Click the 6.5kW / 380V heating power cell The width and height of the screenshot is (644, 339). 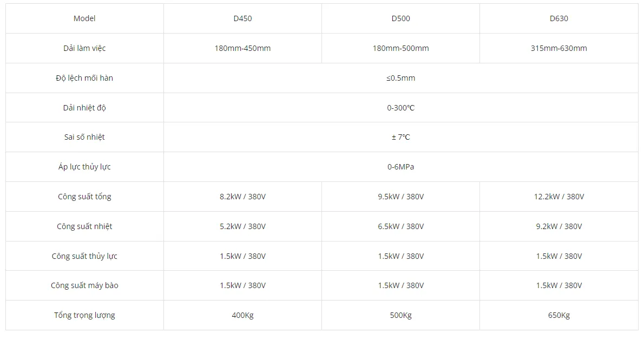pyautogui.click(x=400, y=226)
